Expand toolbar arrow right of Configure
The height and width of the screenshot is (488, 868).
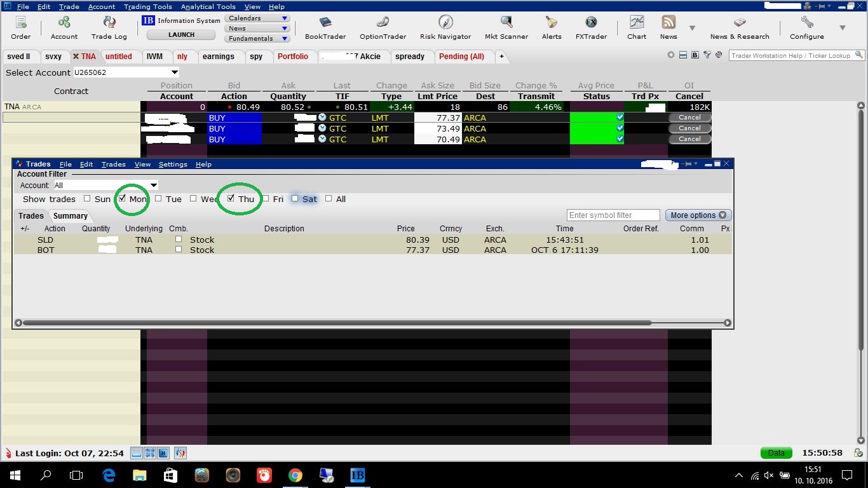coord(843,28)
